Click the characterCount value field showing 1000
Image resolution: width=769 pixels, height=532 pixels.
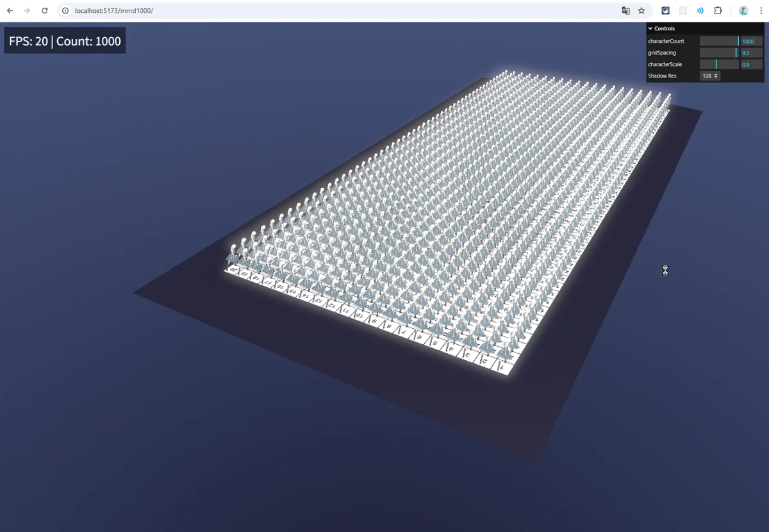pyautogui.click(x=751, y=41)
